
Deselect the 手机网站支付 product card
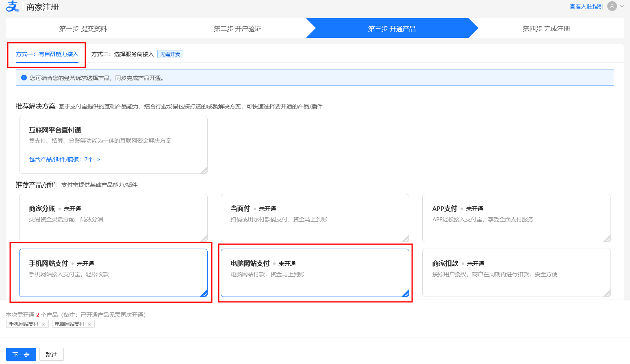tap(113, 273)
